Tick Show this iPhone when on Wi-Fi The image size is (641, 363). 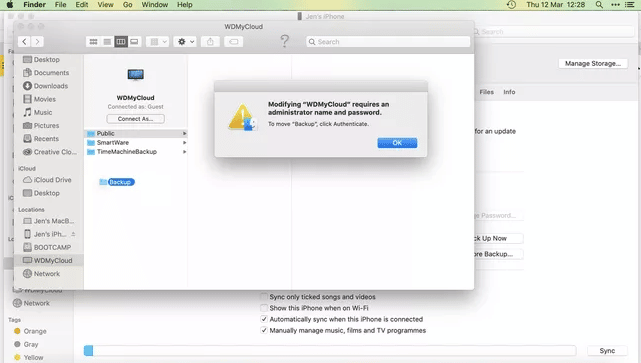tap(264, 308)
